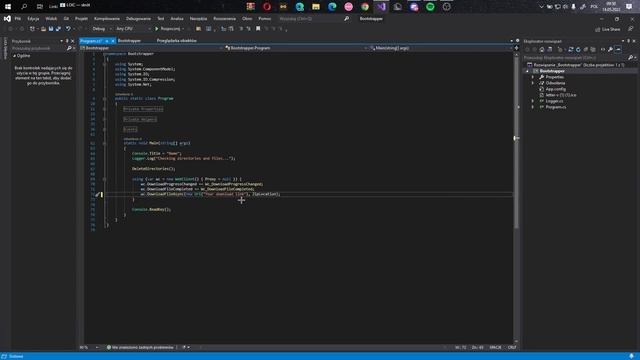The image size is (640, 360).
Task: Open the Pomoc menu
Action: [264, 19]
